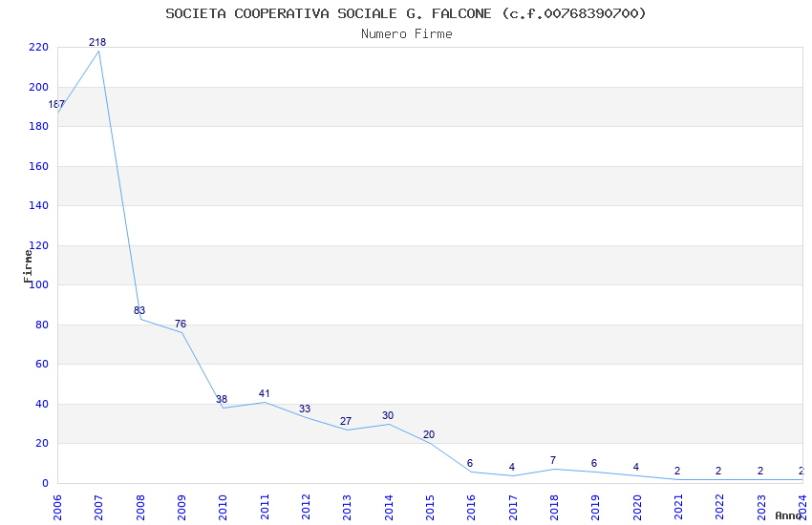Click y-axis value 40
This screenshot has height=525, width=812.
click(x=42, y=404)
